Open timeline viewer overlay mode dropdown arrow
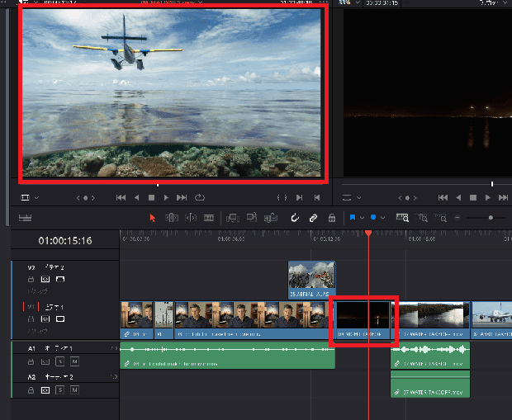Image resolution: width=512 pixels, height=420 pixels. click(359, 198)
